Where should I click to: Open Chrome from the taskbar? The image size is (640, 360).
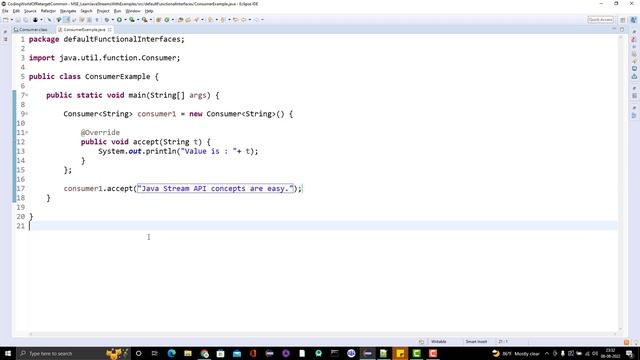pyautogui.click(x=204, y=353)
